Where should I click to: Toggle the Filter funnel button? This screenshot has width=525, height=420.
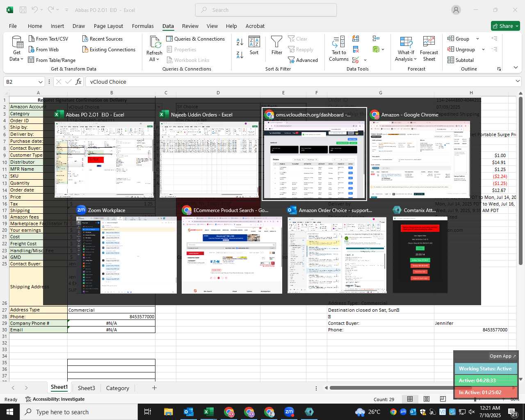277,46
